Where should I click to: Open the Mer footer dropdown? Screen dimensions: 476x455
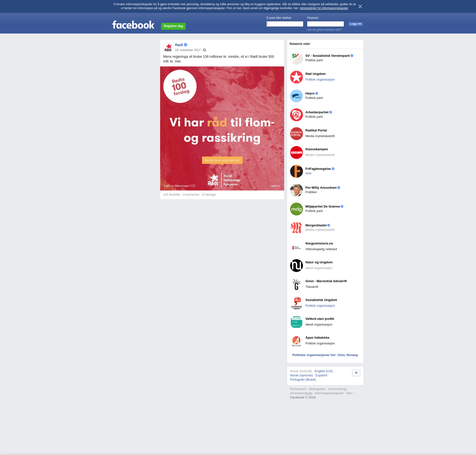pyautogui.click(x=350, y=393)
